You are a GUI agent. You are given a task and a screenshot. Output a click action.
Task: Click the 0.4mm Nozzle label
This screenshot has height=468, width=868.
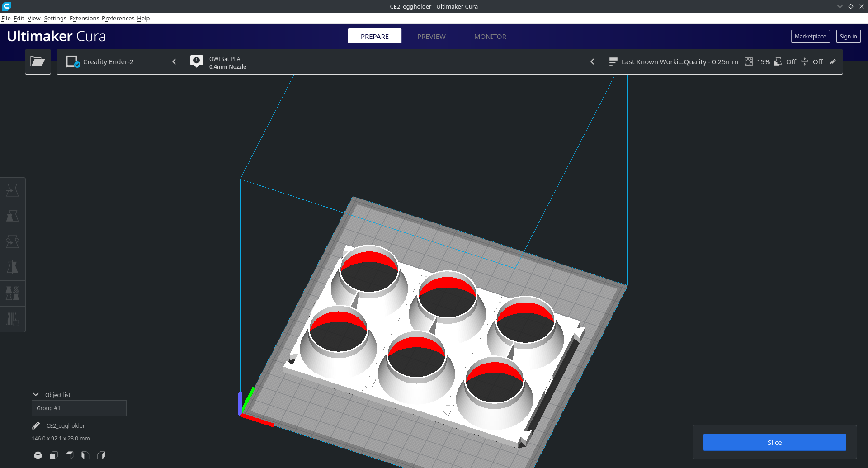point(227,66)
